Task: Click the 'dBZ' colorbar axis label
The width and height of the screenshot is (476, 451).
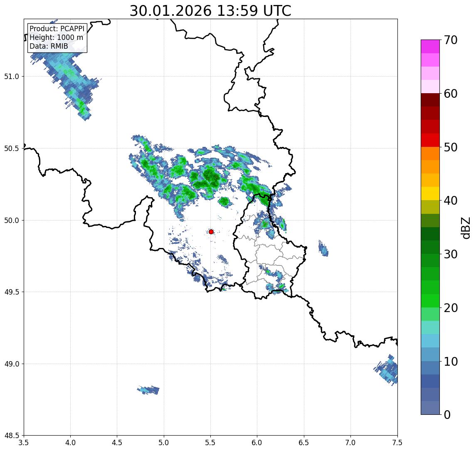Action: pos(466,228)
